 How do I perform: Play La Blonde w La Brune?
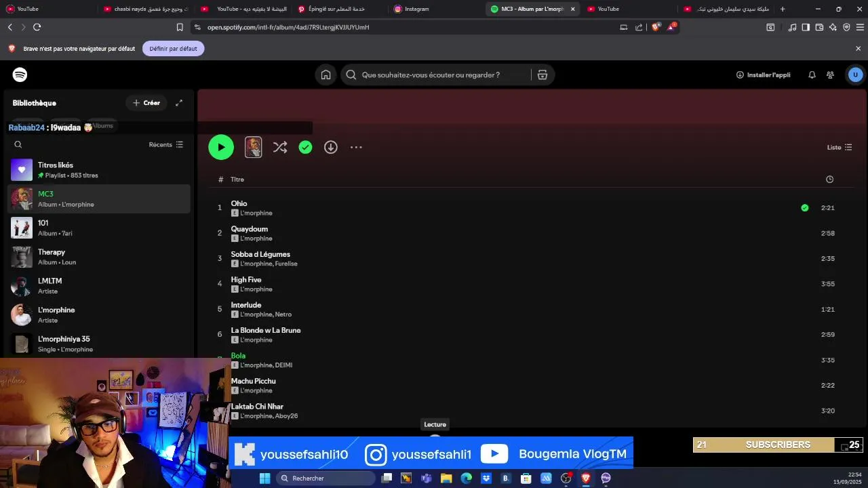[x=266, y=330]
